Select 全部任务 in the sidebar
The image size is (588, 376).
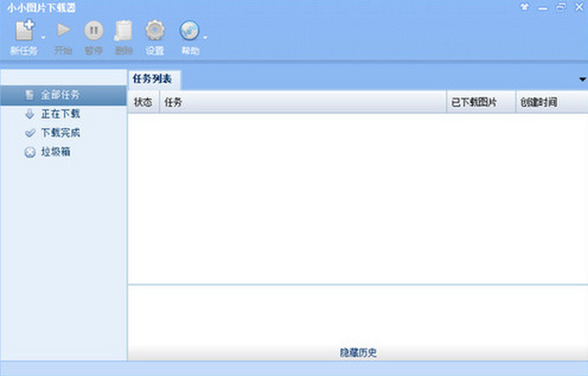click(60, 95)
